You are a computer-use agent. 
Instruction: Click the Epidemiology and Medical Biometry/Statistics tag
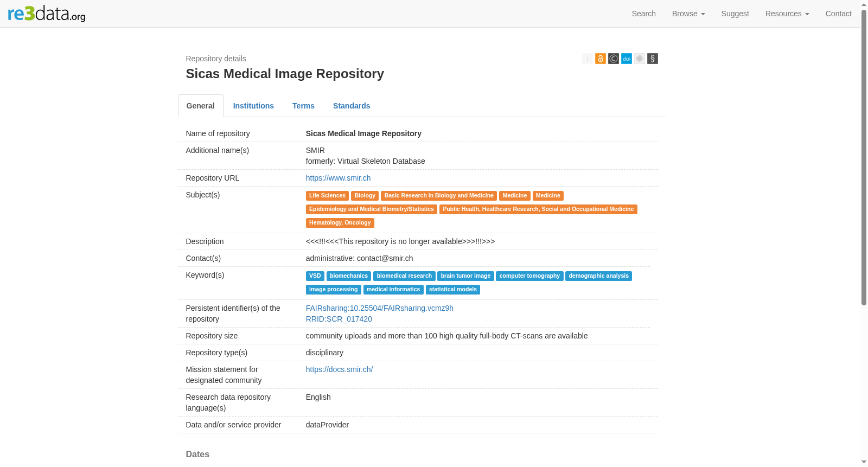(x=372, y=209)
